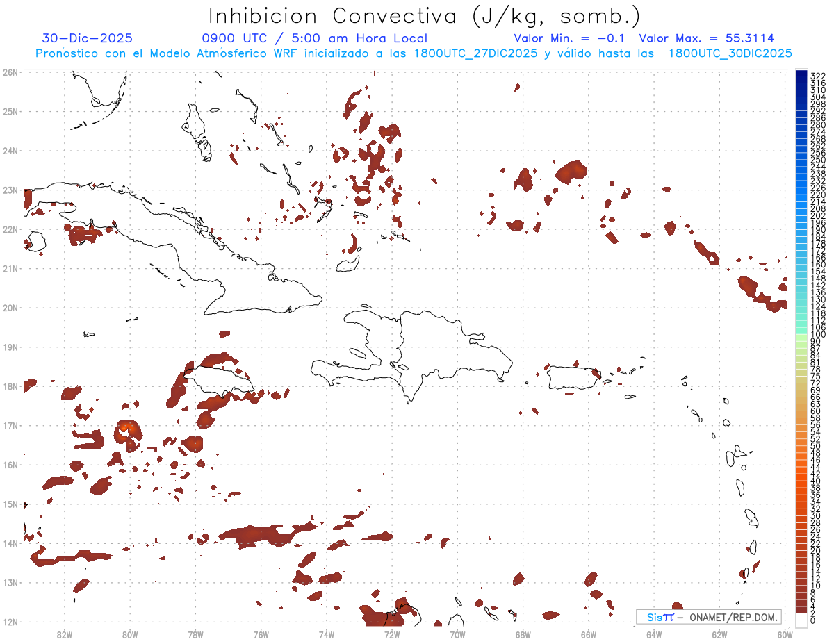Screen dimensions: 834x644
Task: Click the 12N latitude label
Action: (x=10, y=622)
